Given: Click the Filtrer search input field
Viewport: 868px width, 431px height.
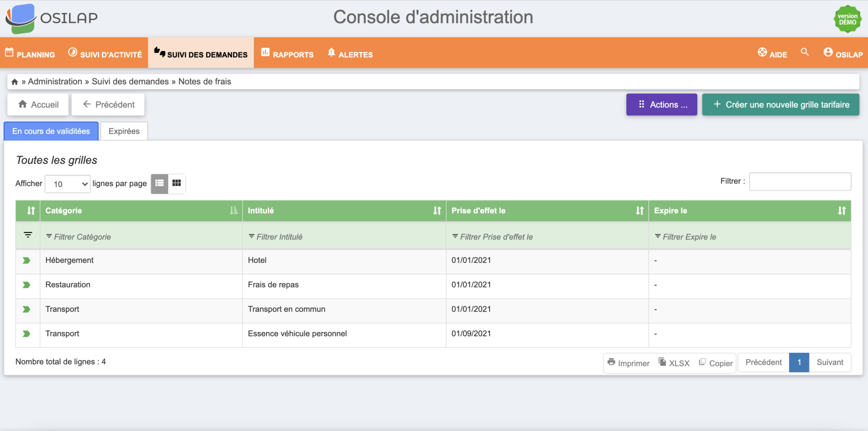Looking at the screenshot, I should 800,181.
